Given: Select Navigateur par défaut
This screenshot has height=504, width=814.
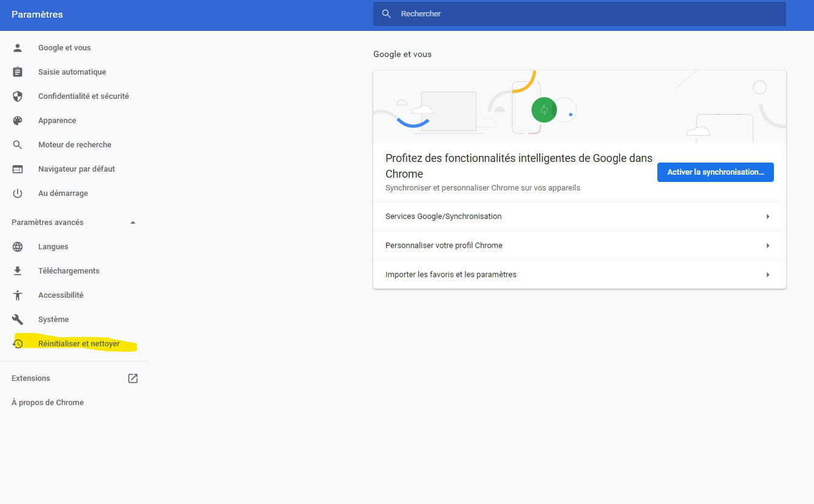Looking at the screenshot, I should (x=76, y=169).
